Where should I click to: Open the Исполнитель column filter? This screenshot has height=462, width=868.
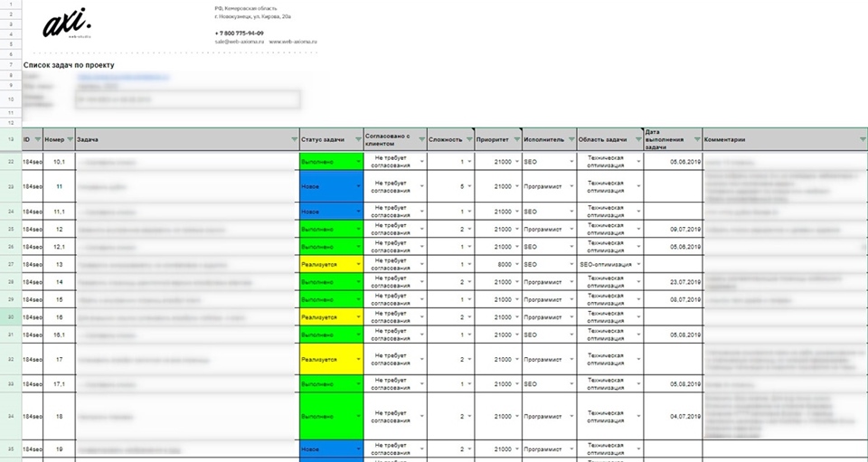click(x=571, y=140)
